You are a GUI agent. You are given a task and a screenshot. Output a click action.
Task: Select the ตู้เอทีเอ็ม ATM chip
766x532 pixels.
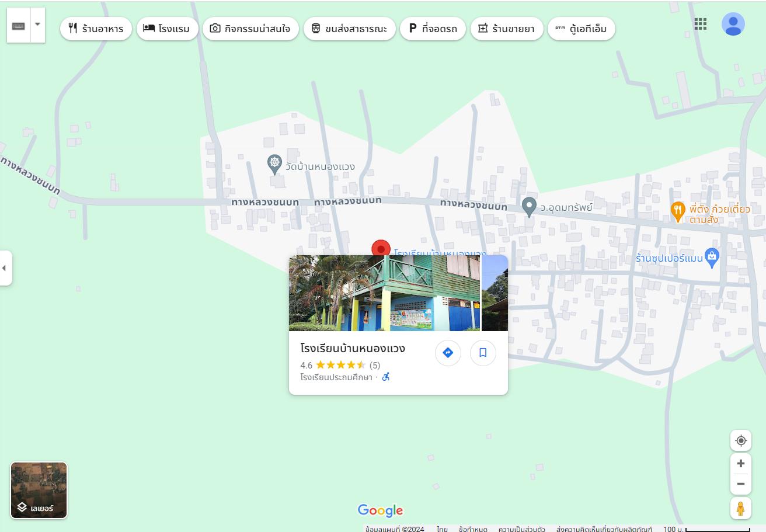click(581, 29)
